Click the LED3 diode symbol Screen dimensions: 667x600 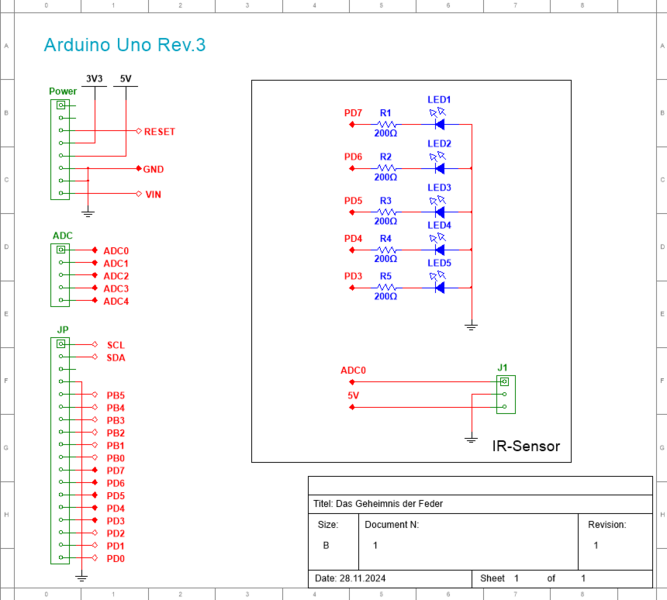[437, 212]
